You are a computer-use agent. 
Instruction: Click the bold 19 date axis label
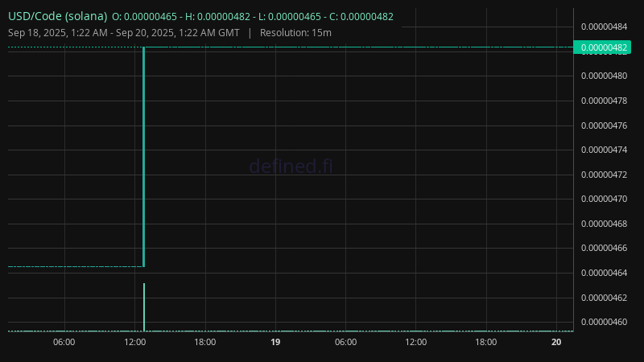275,343
